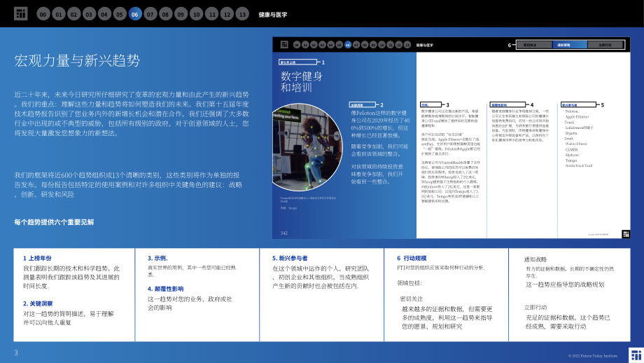The height and width of the screenshot is (363, 644).
Task: Jump to chapter 03 in navigation
Action: [x=89, y=15]
